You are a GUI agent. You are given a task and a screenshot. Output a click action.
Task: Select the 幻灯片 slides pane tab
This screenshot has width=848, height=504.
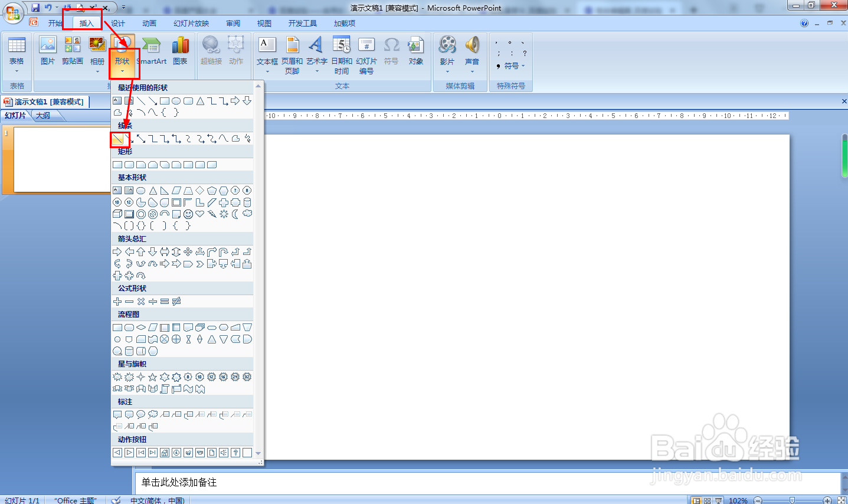tap(15, 116)
